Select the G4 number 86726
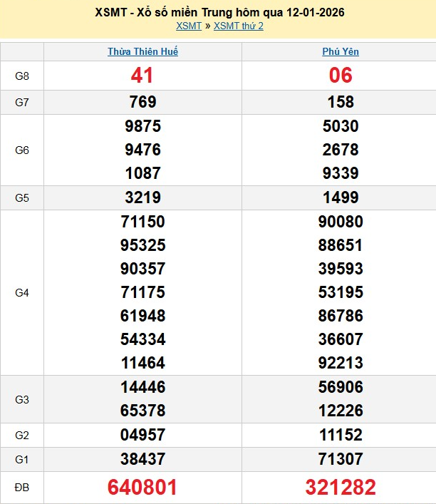This screenshot has width=436, height=504. [341, 316]
